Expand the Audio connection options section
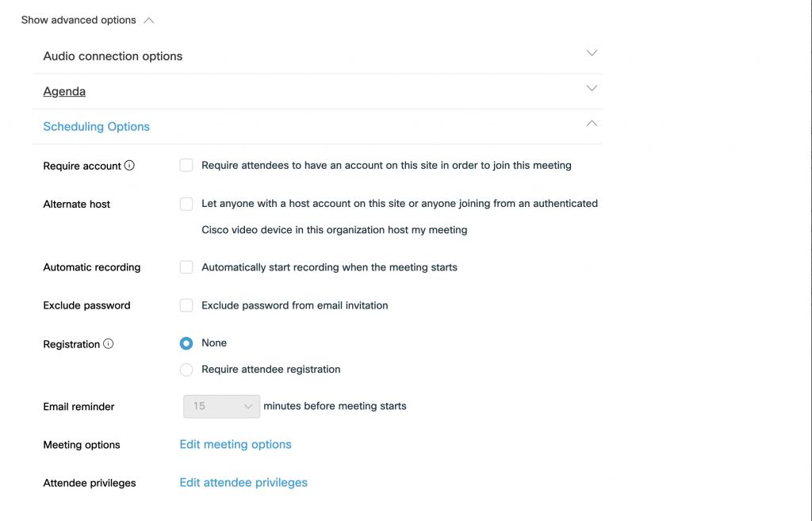Viewport: 812px width, 521px height. 592,52
